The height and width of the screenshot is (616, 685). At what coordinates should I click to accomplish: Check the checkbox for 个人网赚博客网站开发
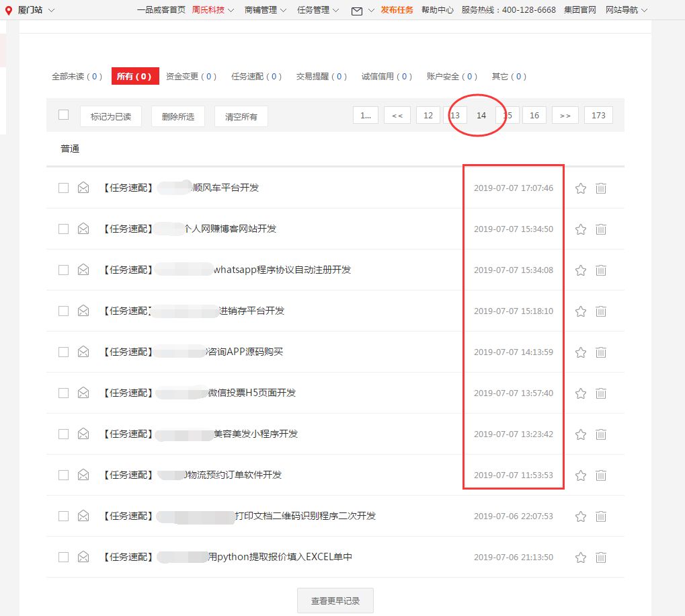point(63,229)
